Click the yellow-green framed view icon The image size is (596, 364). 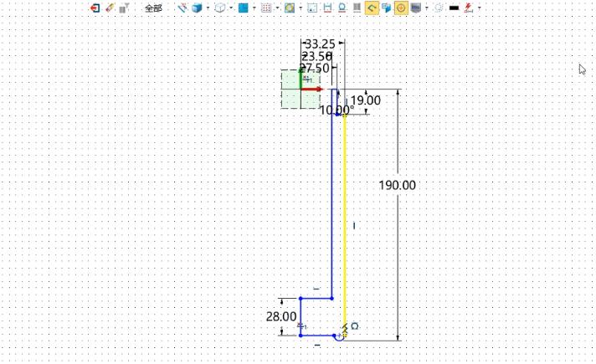290,8
